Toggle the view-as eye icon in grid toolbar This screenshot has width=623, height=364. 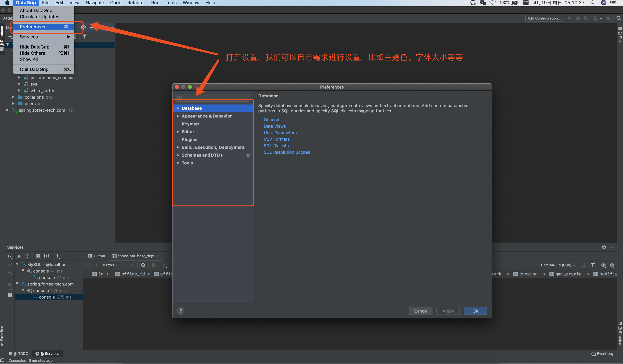(603, 265)
